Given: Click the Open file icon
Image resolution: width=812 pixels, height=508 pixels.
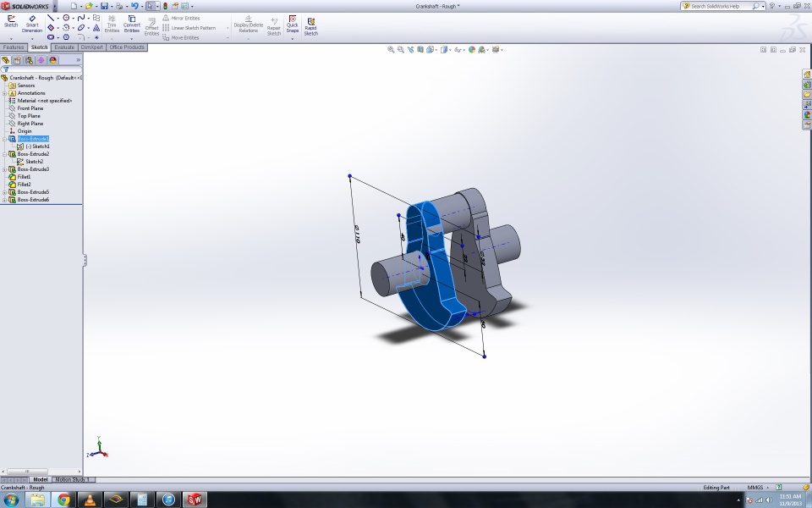Looking at the screenshot, I should [x=89, y=6].
